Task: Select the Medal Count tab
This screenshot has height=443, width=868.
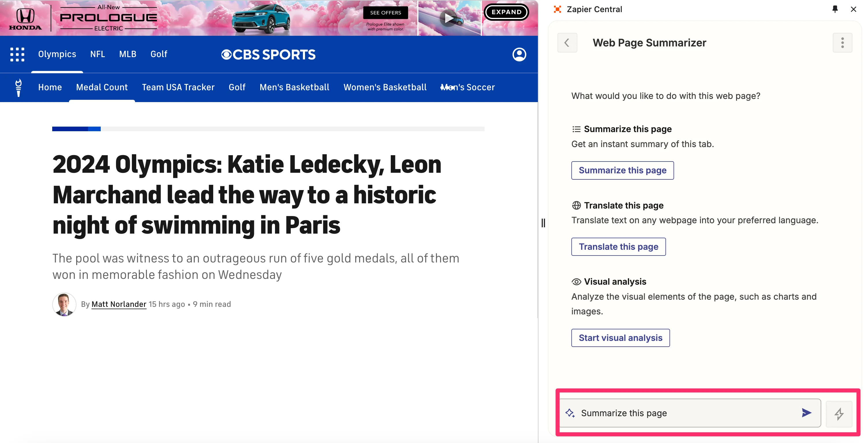Action: tap(102, 87)
